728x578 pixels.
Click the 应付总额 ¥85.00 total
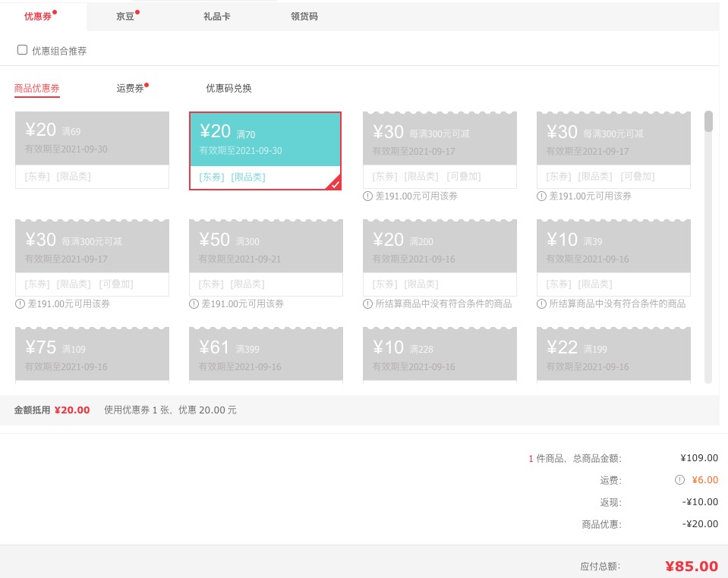692,566
